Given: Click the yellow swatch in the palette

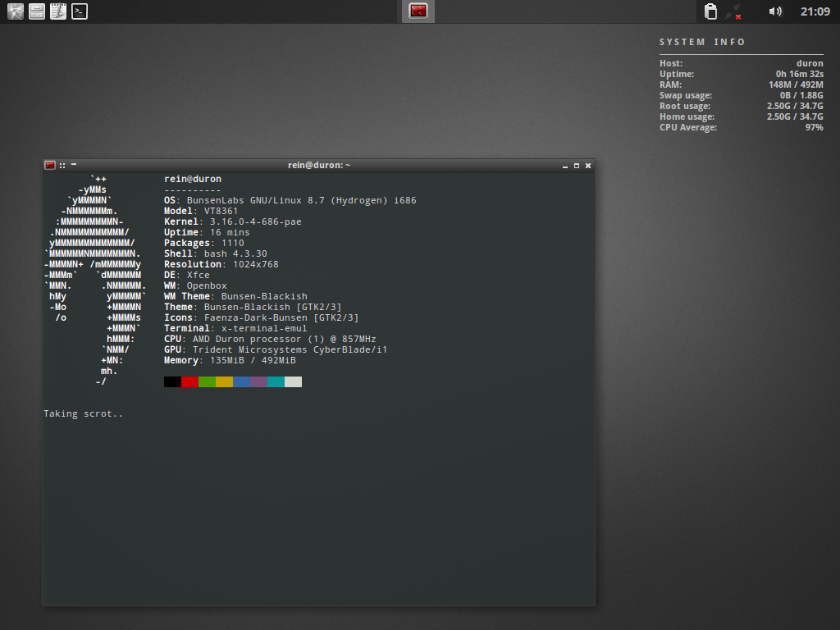Looking at the screenshot, I should tap(224, 382).
